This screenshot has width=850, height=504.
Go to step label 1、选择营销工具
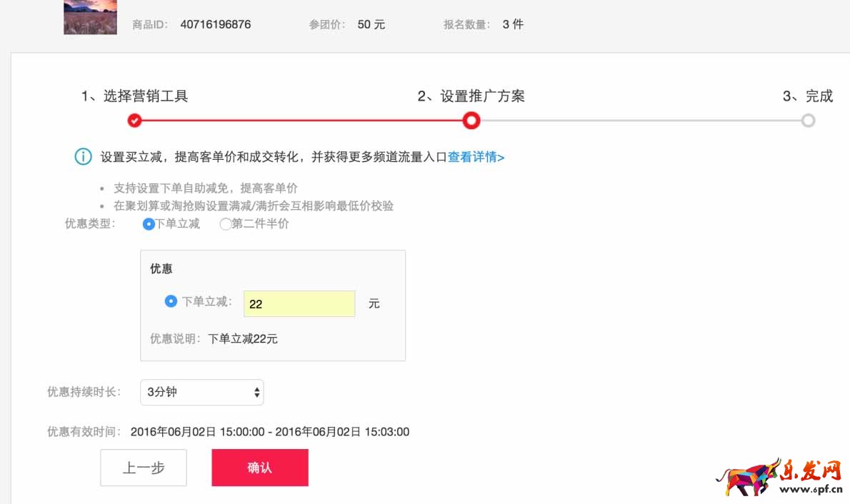(x=134, y=96)
